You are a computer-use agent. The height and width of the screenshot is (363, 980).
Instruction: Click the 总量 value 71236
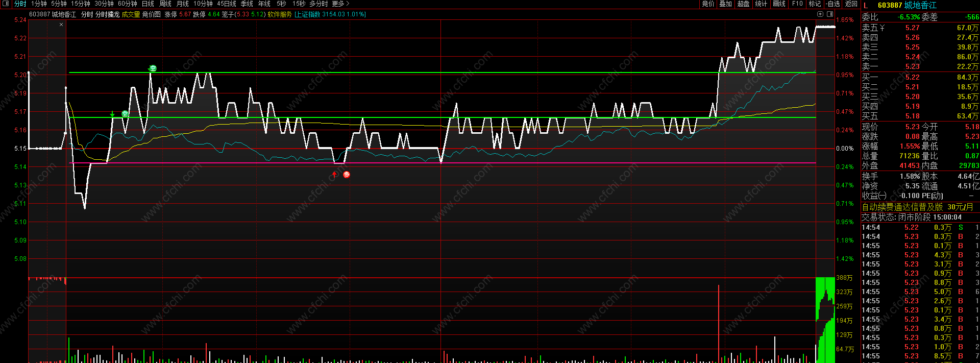910,156
